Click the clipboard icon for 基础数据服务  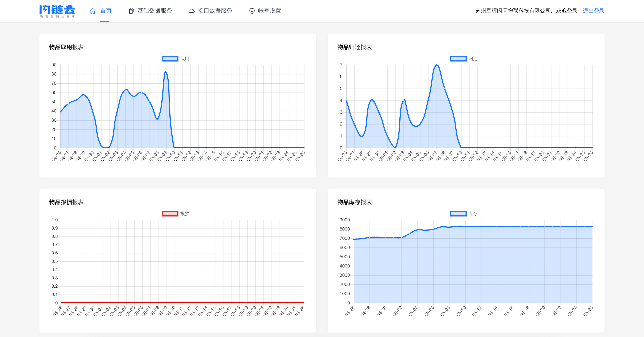pyautogui.click(x=131, y=11)
